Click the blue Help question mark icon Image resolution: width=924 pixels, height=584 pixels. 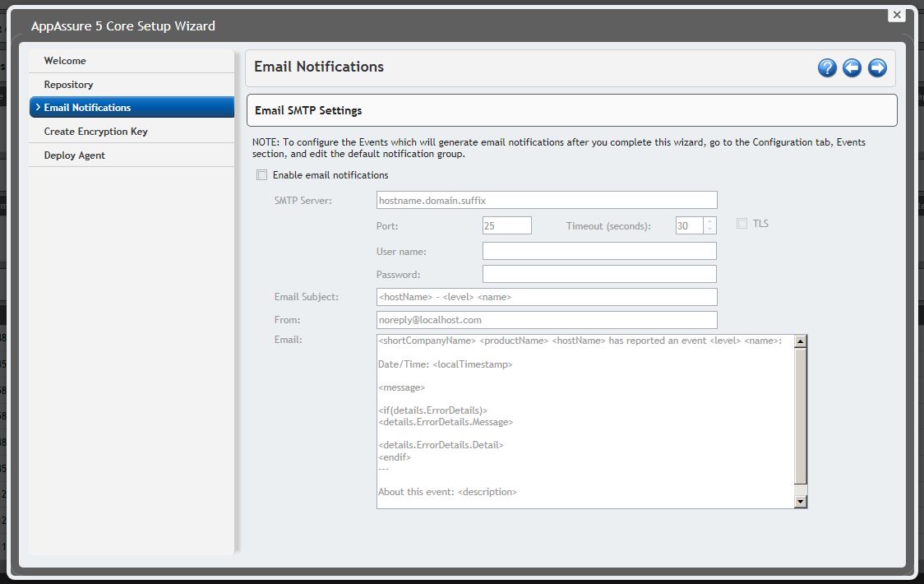click(827, 68)
